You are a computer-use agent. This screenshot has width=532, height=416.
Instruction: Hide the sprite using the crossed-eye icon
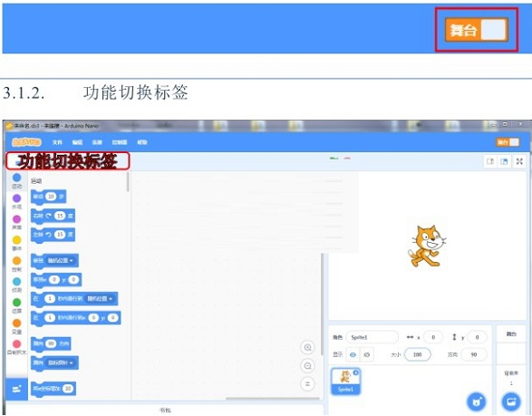[366, 354]
